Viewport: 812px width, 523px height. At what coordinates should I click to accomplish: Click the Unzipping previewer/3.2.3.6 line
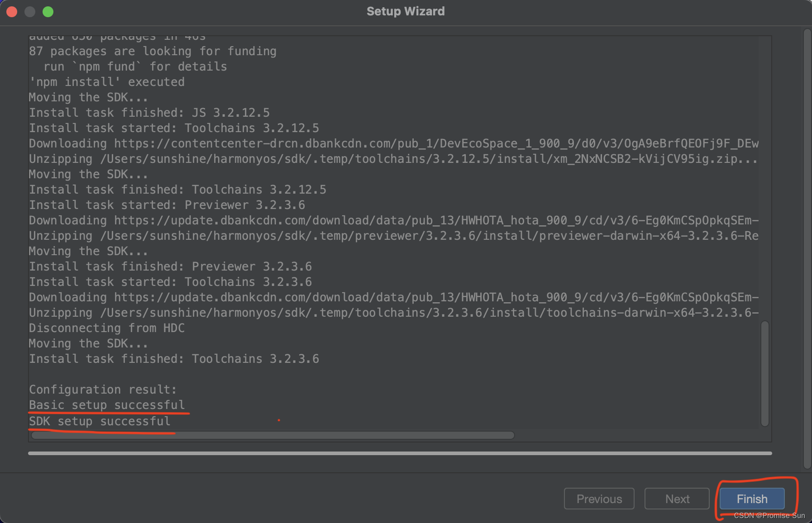[x=394, y=236]
